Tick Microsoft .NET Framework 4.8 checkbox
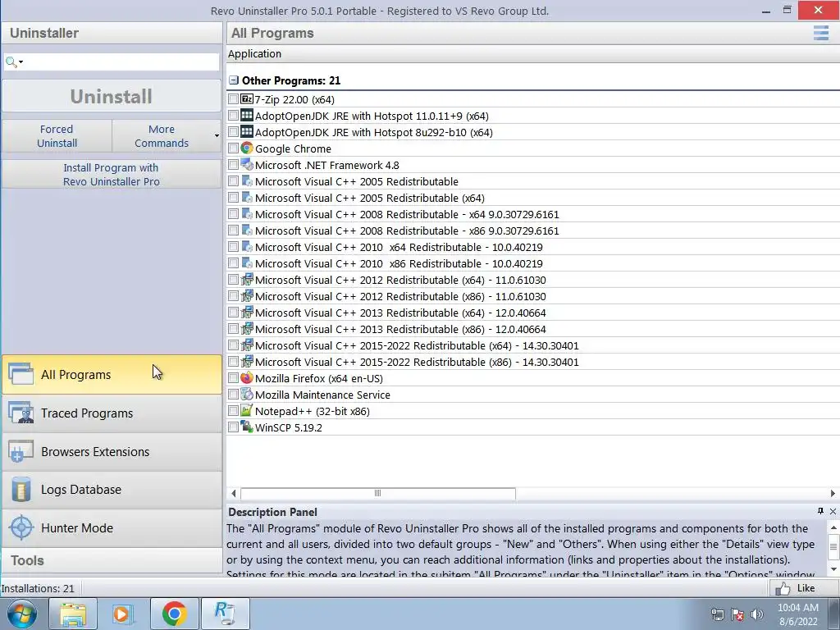The image size is (840, 630). click(233, 164)
